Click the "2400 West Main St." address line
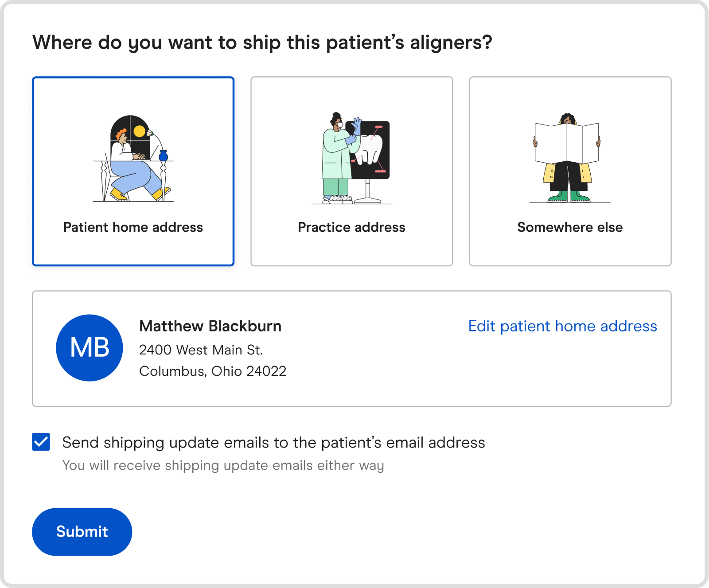The width and height of the screenshot is (709, 588). 201,350
